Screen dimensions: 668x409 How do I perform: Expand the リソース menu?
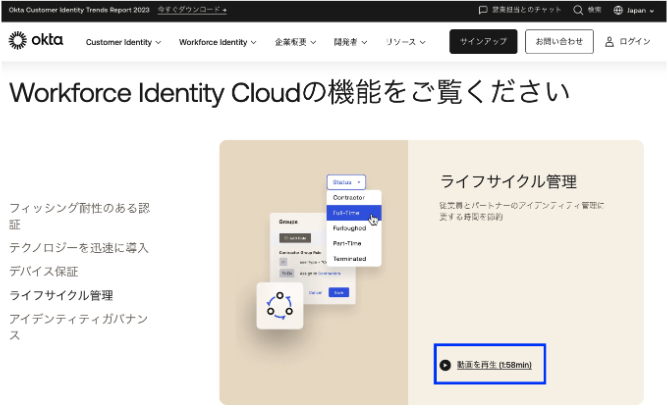click(x=405, y=42)
